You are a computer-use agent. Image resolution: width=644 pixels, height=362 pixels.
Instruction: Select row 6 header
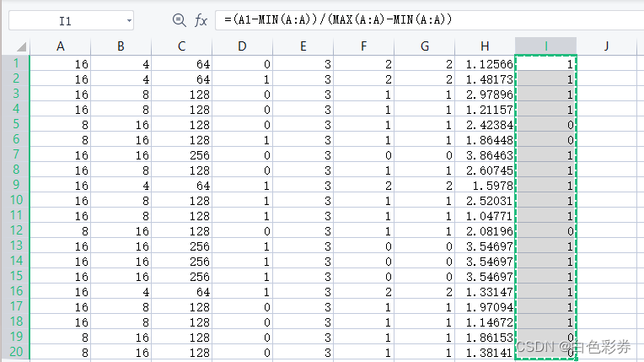tap(16, 139)
